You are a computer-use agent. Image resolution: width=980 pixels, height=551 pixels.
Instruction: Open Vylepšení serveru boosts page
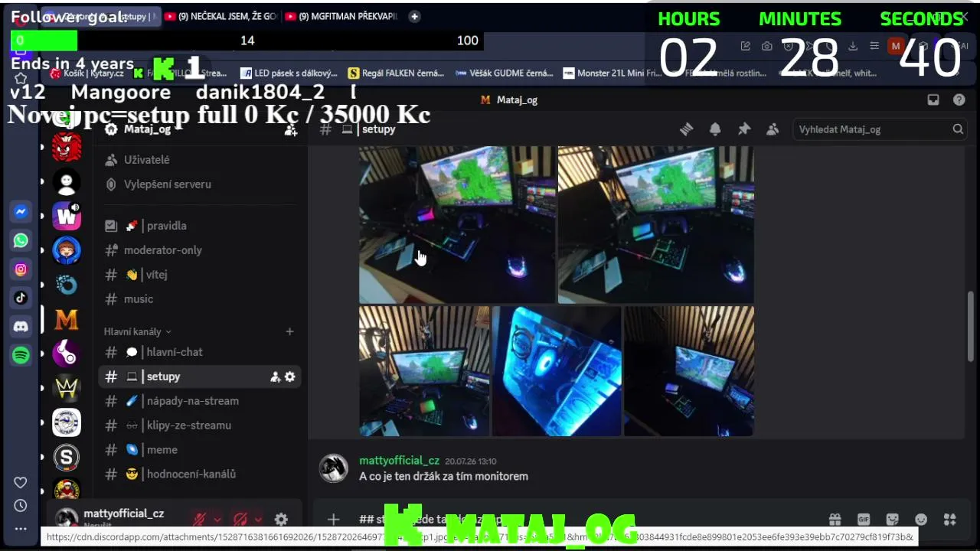[x=199, y=184]
